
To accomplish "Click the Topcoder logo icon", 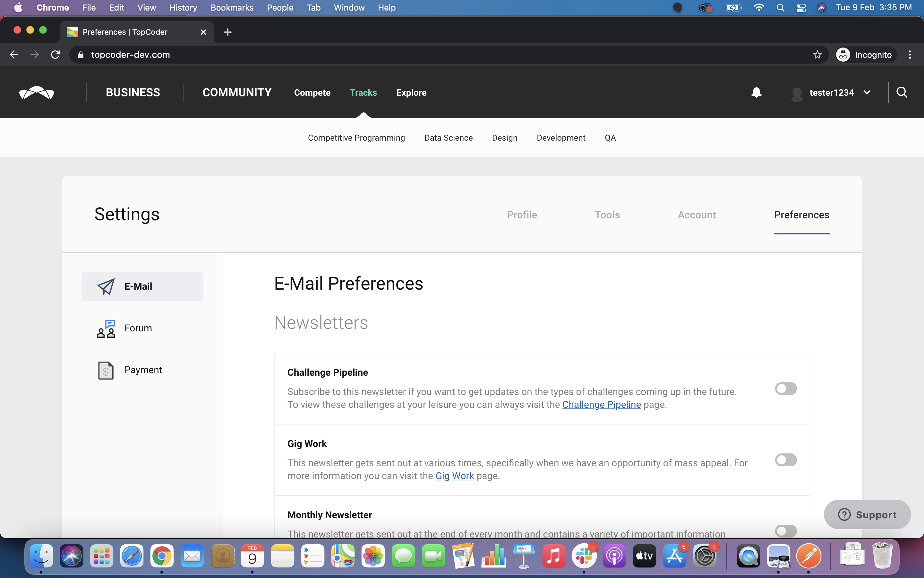I will point(37,92).
